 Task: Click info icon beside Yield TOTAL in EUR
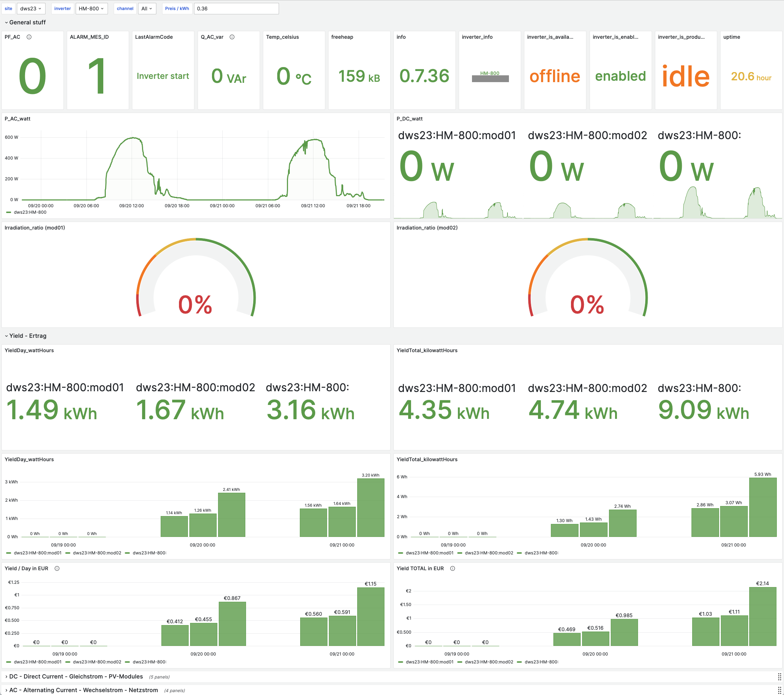click(x=453, y=568)
